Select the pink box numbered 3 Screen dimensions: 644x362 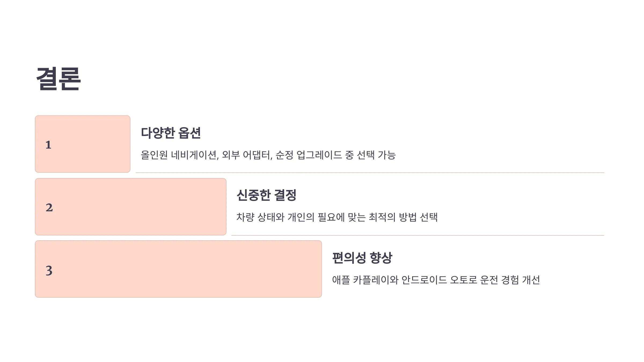pos(178,269)
